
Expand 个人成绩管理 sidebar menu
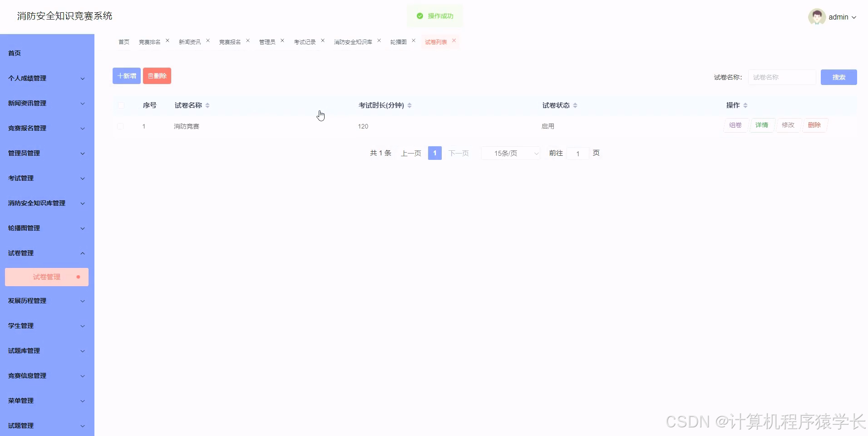pos(47,78)
